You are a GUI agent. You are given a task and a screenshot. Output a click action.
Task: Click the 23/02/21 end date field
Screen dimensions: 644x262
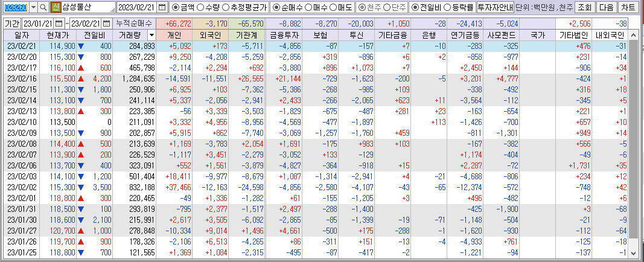(x=86, y=24)
